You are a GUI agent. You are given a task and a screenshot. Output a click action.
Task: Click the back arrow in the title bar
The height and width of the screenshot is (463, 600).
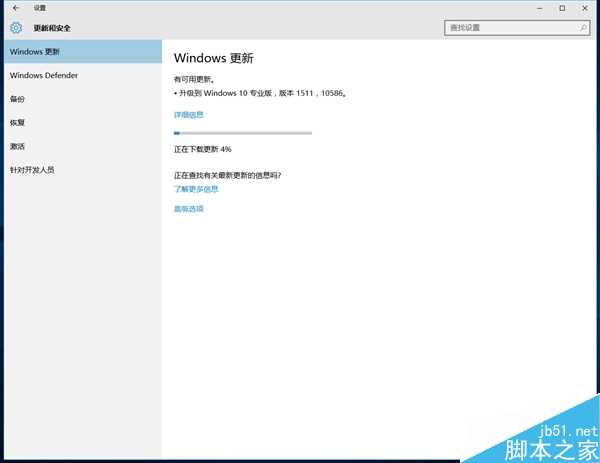click(16, 8)
